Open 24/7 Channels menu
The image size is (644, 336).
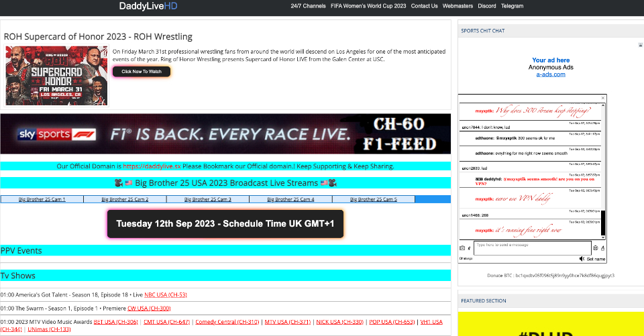(x=308, y=6)
